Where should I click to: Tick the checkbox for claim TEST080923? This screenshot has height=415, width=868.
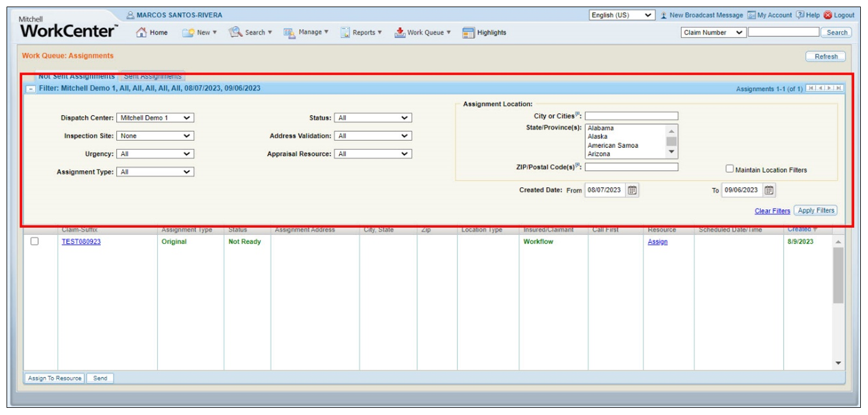(x=35, y=241)
